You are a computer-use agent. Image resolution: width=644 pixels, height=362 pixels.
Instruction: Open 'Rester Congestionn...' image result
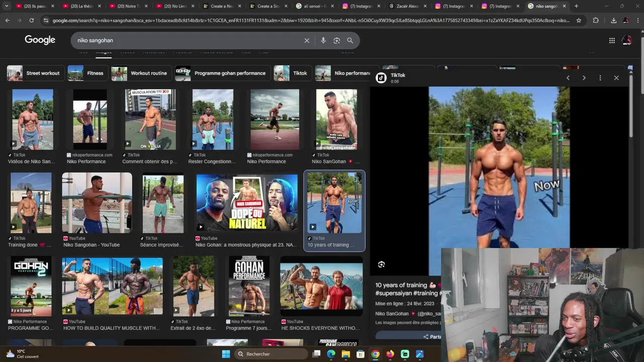[x=213, y=120]
